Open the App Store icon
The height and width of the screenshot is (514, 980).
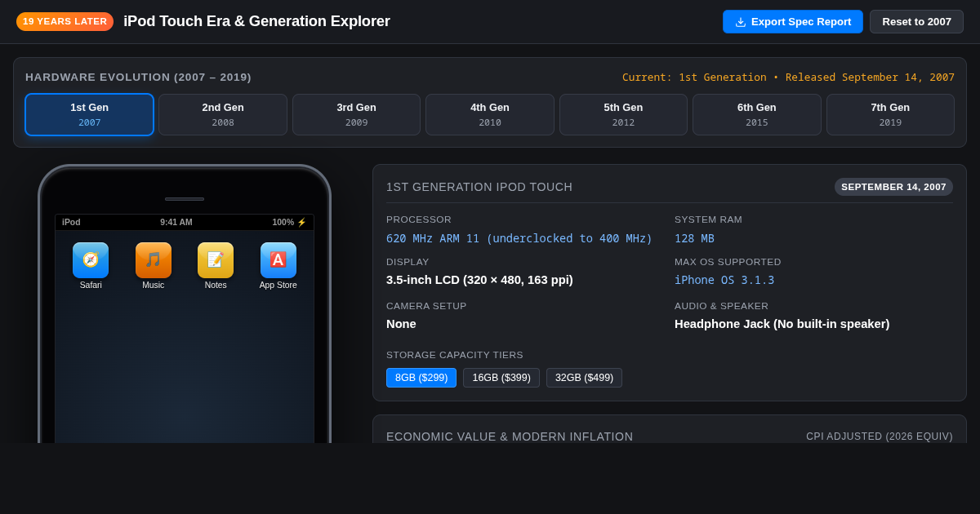(x=278, y=260)
